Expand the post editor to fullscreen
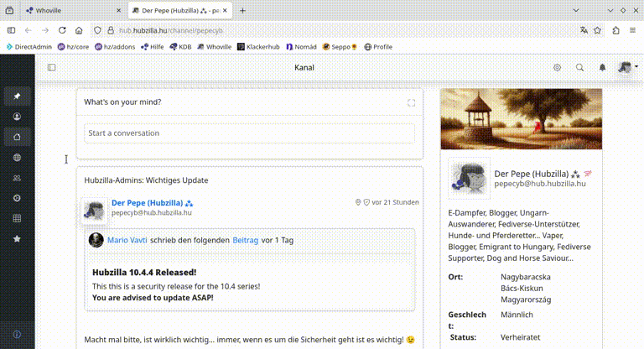The image size is (644, 349). [x=411, y=103]
